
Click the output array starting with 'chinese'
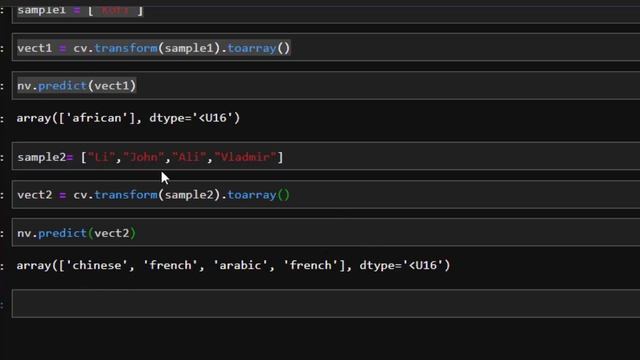(233, 266)
